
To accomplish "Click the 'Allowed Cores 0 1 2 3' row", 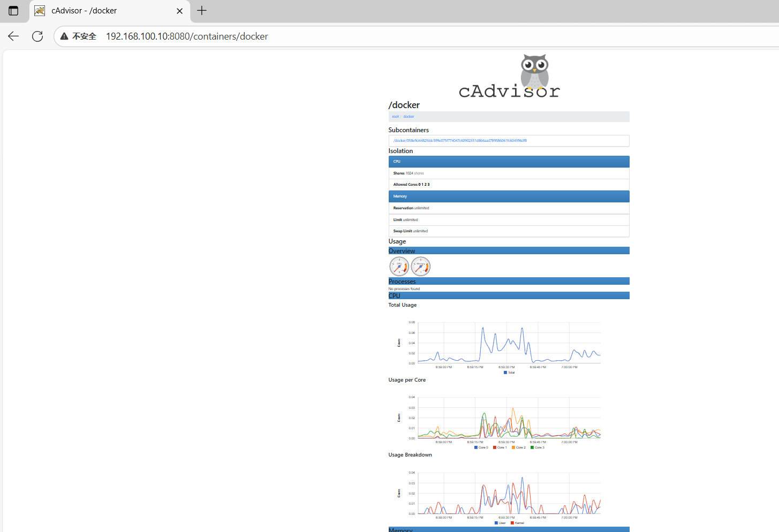I will pyautogui.click(x=509, y=185).
